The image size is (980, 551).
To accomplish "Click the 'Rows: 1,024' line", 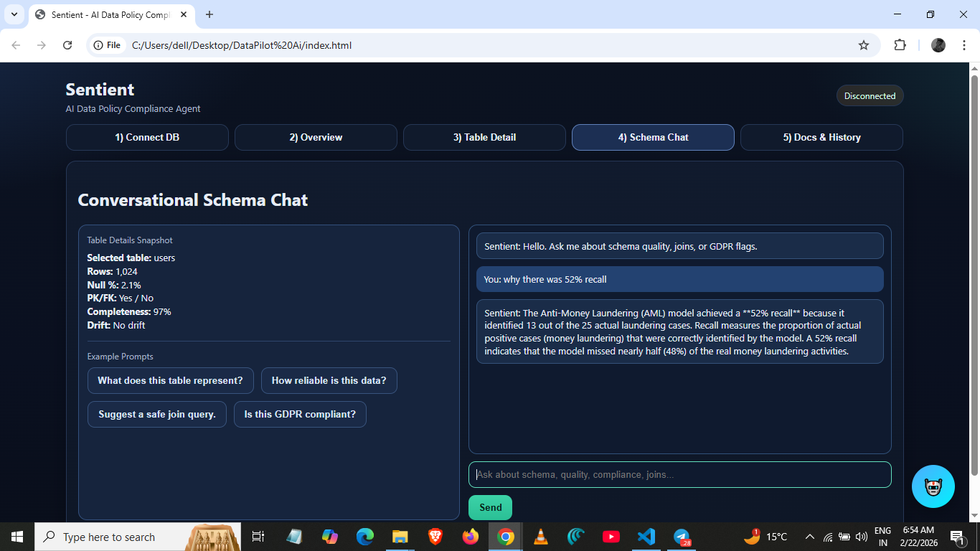I will coord(113,271).
